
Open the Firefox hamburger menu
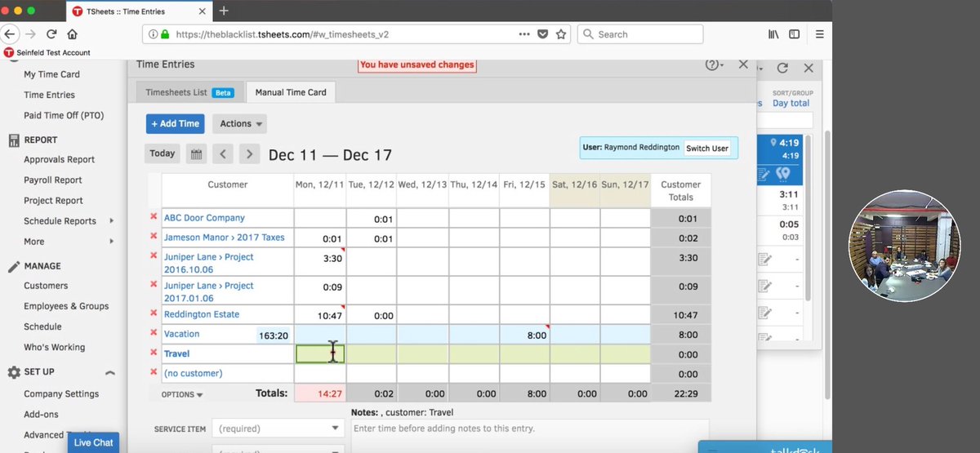coord(820,34)
